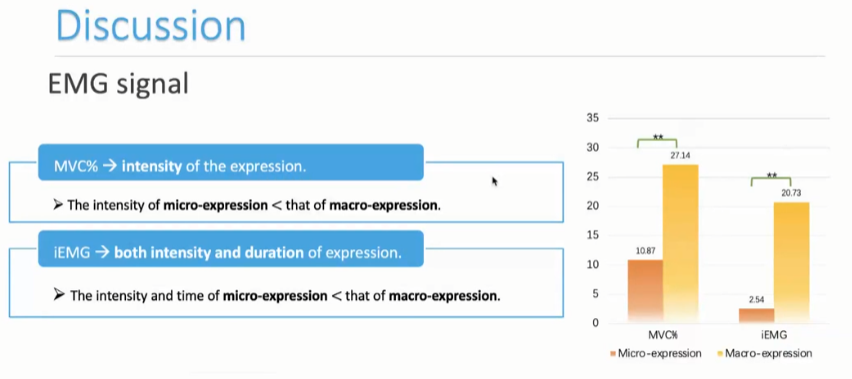This screenshot has width=852, height=379.
Task: Click the orange MVC% bar labeled 10.87
Action: 645,291
